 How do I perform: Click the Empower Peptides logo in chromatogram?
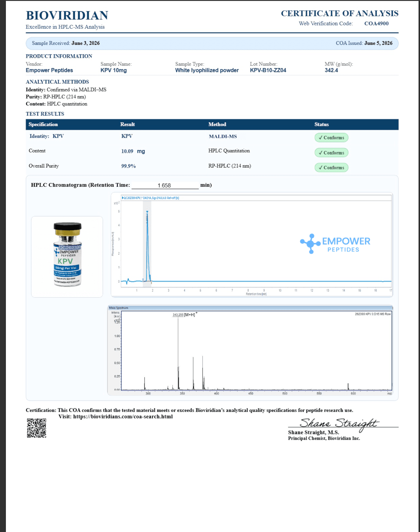point(335,244)
